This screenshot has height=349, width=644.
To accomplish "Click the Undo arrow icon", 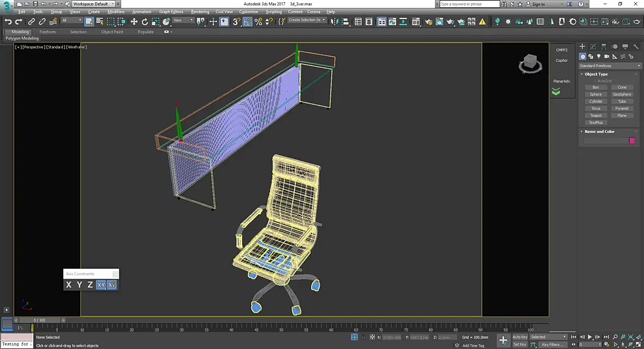I will [x=8, y=22].
